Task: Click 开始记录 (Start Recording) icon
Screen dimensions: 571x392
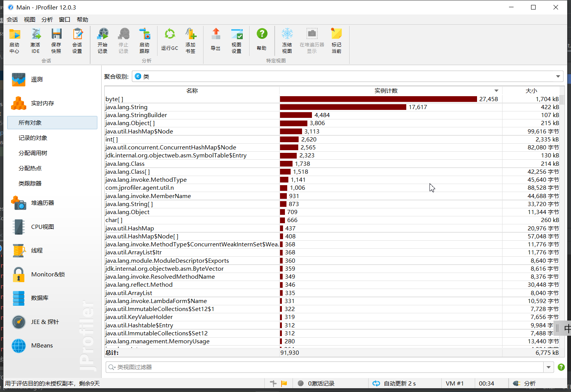Action: [103, 40]
